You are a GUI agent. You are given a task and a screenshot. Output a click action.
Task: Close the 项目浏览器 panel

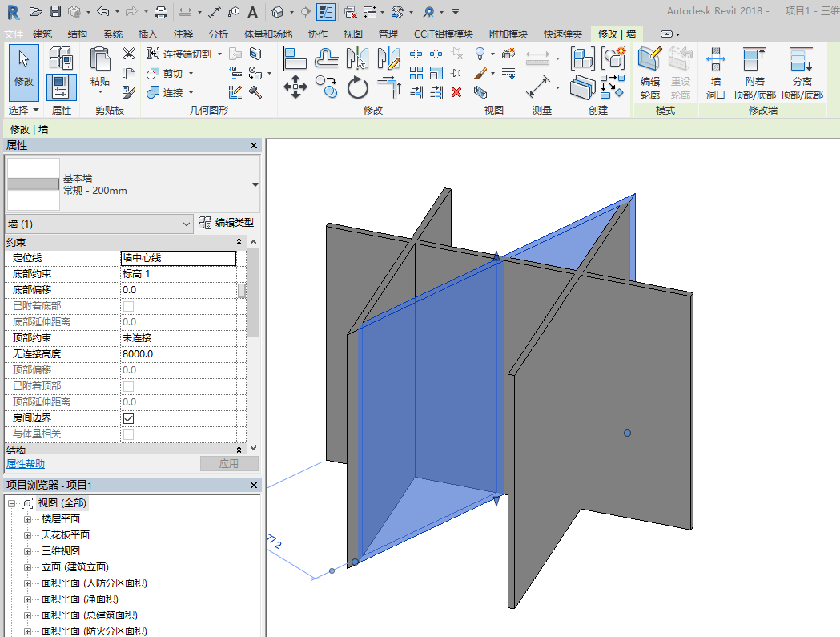(x=254, y=486)
